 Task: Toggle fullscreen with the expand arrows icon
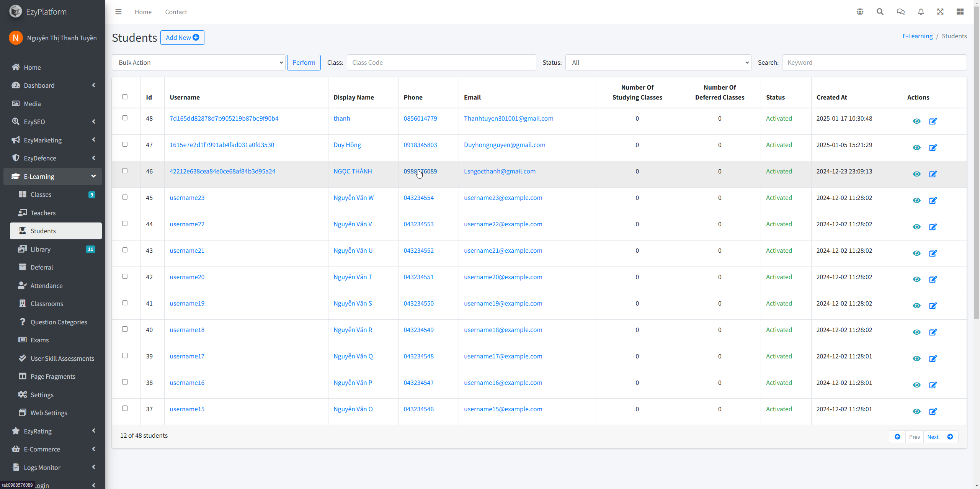tap(940, 12)
